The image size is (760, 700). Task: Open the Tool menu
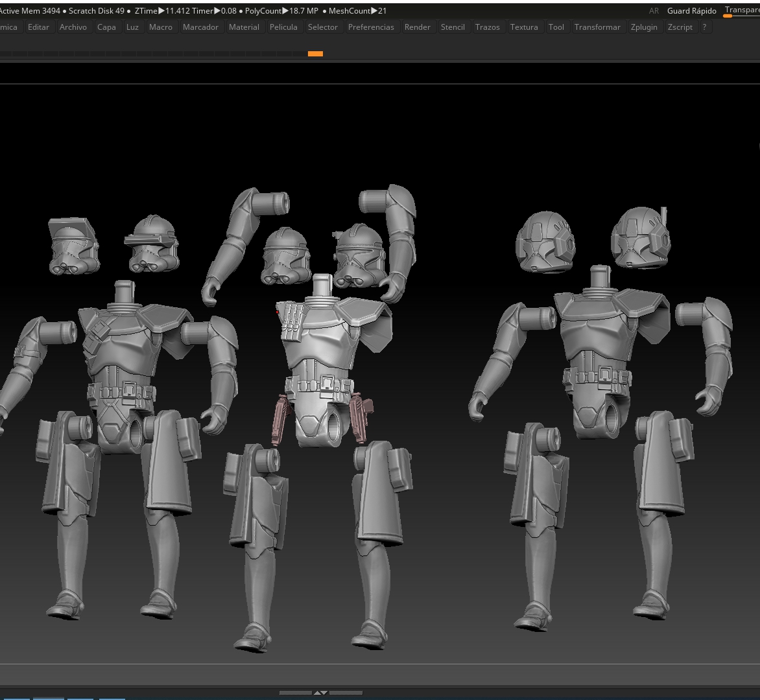coord(556,27)
